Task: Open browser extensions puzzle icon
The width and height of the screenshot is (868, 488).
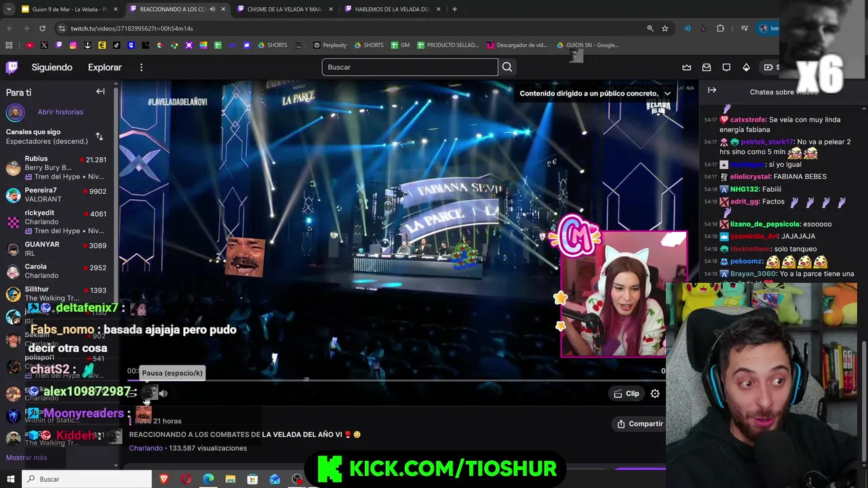Action: click(720, 28)
